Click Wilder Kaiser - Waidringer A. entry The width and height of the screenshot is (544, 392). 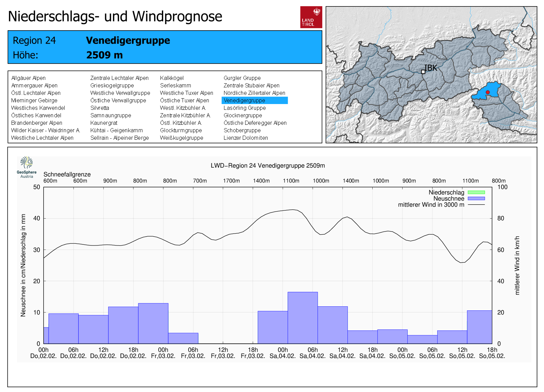(46, 130)
